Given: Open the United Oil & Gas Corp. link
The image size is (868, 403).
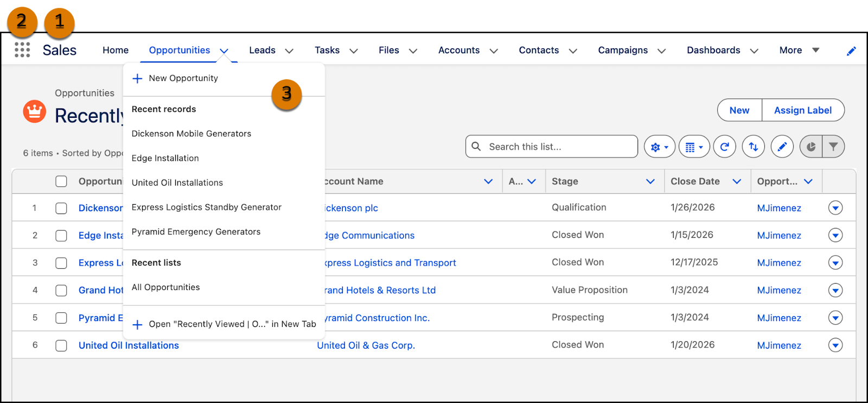Looking at the screenshot, I should 366,345.
